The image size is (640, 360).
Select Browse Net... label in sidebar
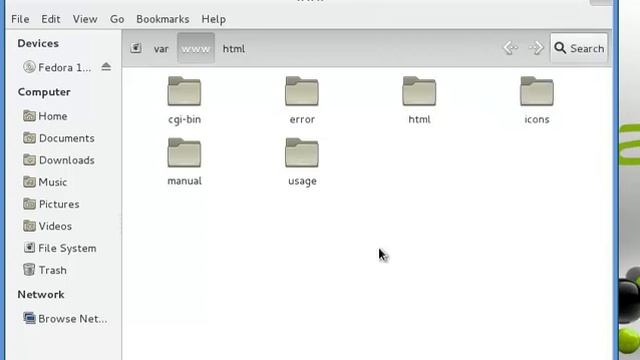[73, 318]
